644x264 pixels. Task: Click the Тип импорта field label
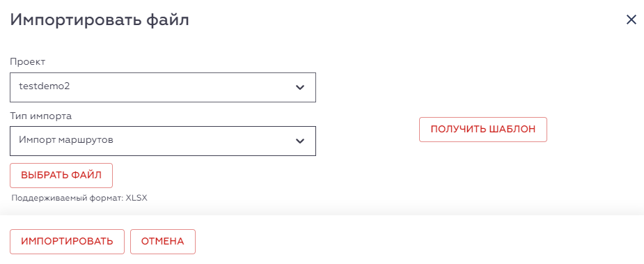point(40,116)
